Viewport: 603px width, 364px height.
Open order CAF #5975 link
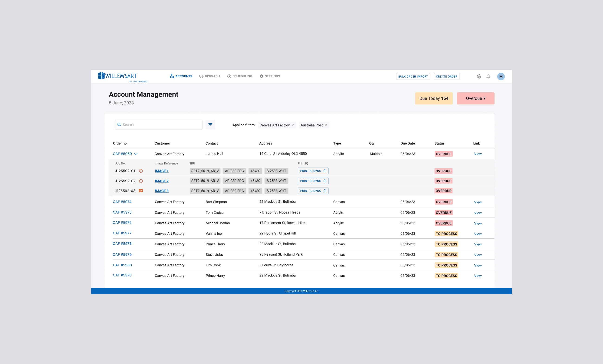[122, 212]
